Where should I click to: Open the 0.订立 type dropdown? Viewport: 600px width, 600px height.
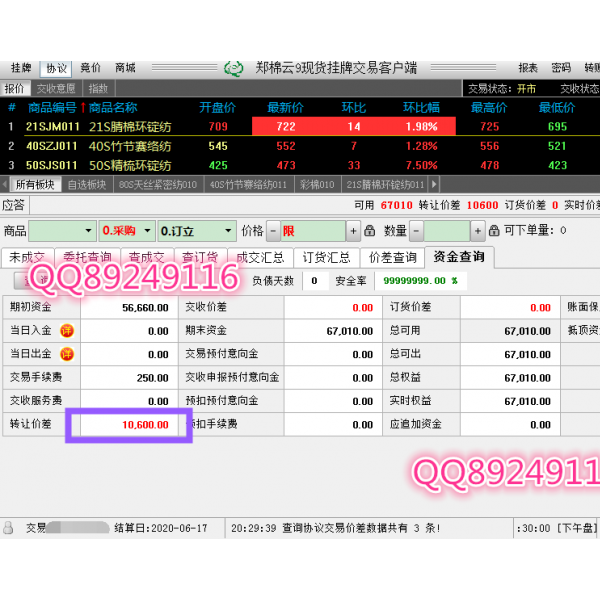(x=197, y=231)
